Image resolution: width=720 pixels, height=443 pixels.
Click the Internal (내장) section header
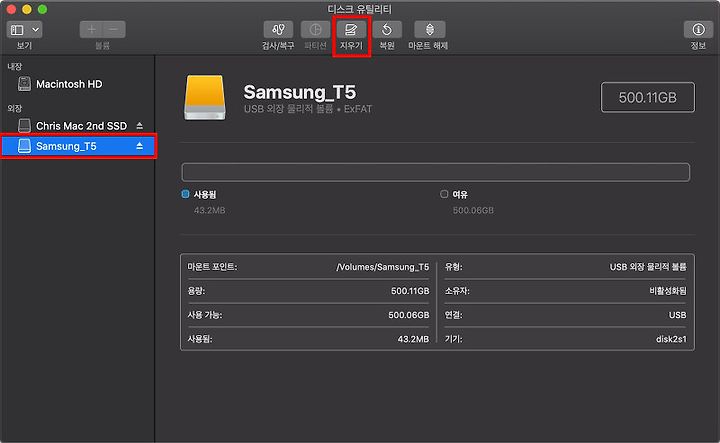pos(15,67)
